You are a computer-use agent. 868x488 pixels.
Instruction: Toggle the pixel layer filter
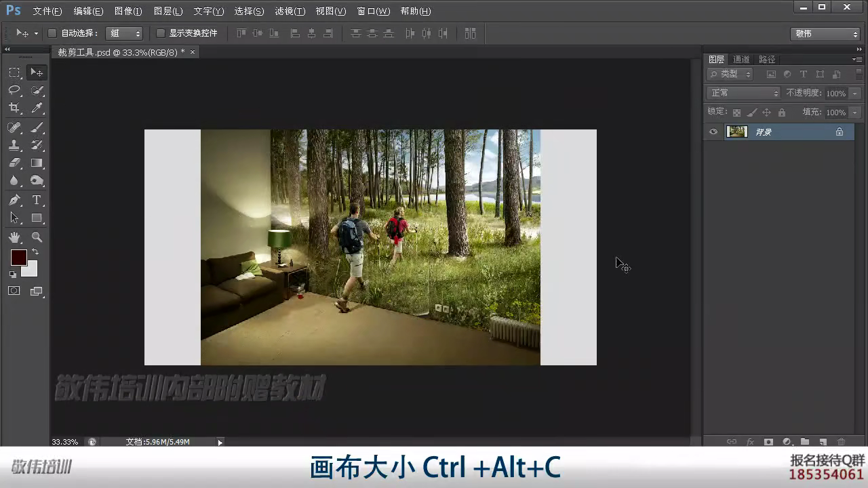(x=771, y=75)
